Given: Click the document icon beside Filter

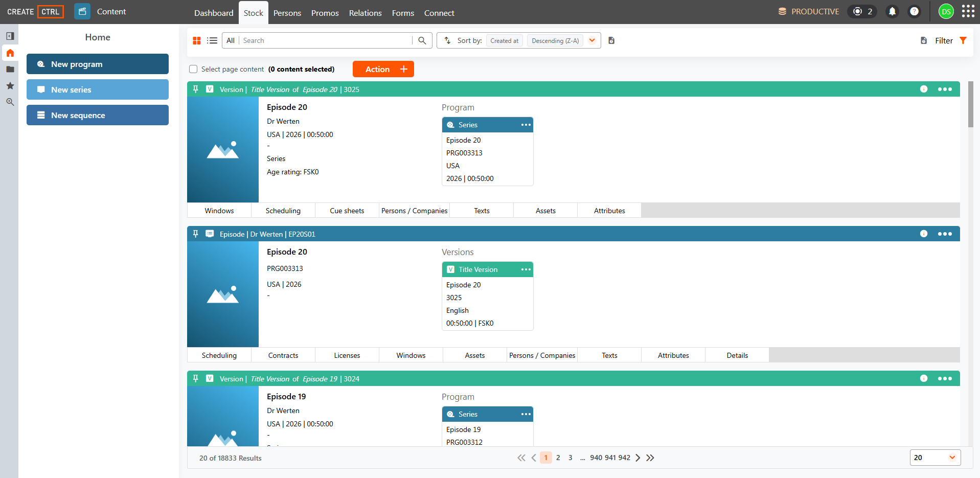Looking at the screenshot, I should click(924, 40).
